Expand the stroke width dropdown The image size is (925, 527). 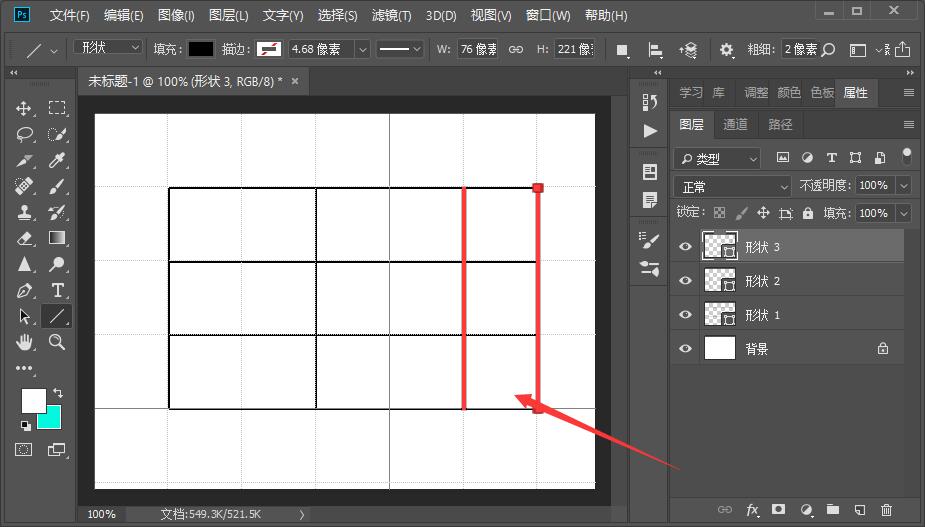(x=363, y=50)
